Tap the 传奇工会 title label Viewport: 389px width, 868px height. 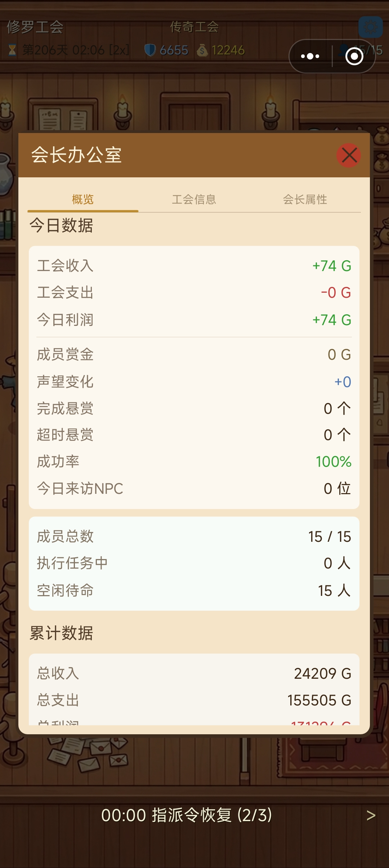click(194, 27)
